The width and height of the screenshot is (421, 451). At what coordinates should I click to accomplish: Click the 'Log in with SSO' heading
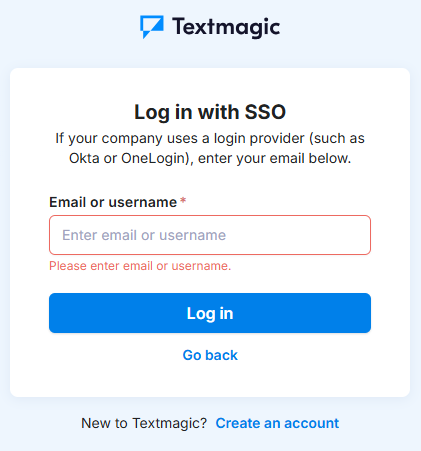(210, 112)
